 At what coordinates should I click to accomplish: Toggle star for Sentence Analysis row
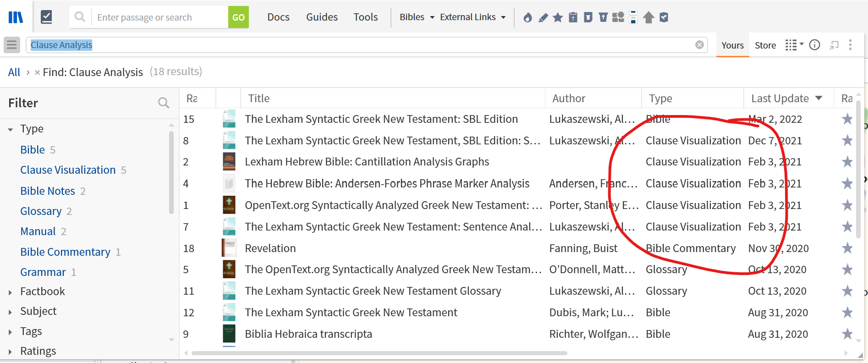[x=847, y=226]
